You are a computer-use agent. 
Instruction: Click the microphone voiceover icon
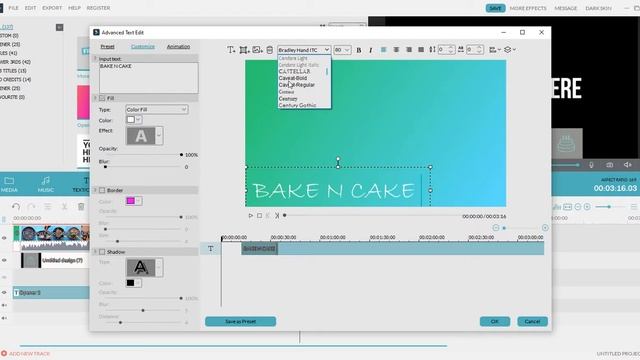[x=591, y=164]
